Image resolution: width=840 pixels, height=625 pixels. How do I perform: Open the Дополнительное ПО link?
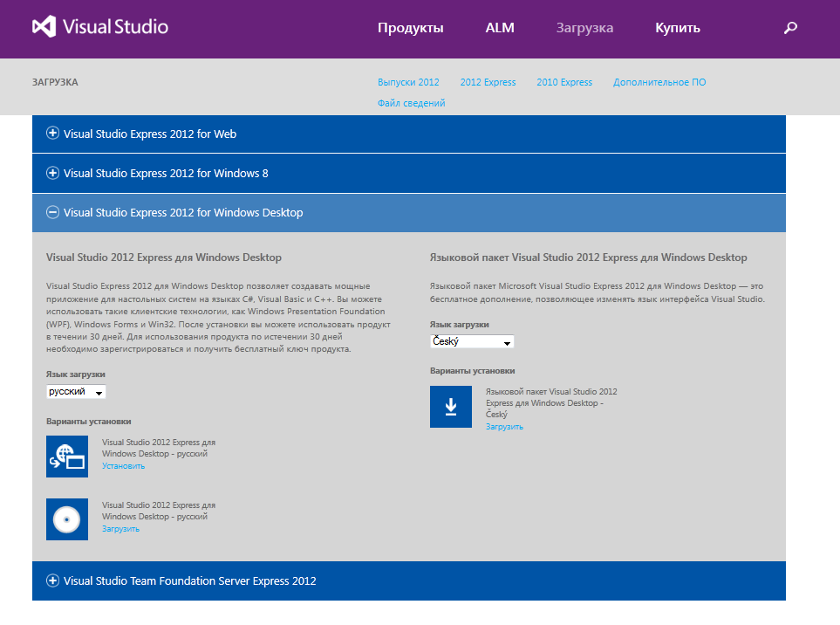(659, 82)
